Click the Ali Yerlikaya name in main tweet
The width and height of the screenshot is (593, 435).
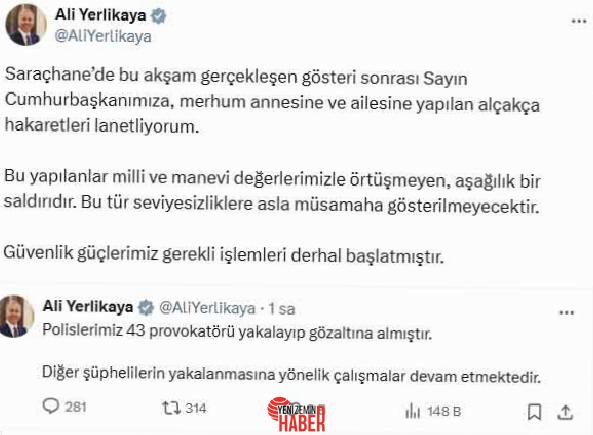tap(101, 15)
